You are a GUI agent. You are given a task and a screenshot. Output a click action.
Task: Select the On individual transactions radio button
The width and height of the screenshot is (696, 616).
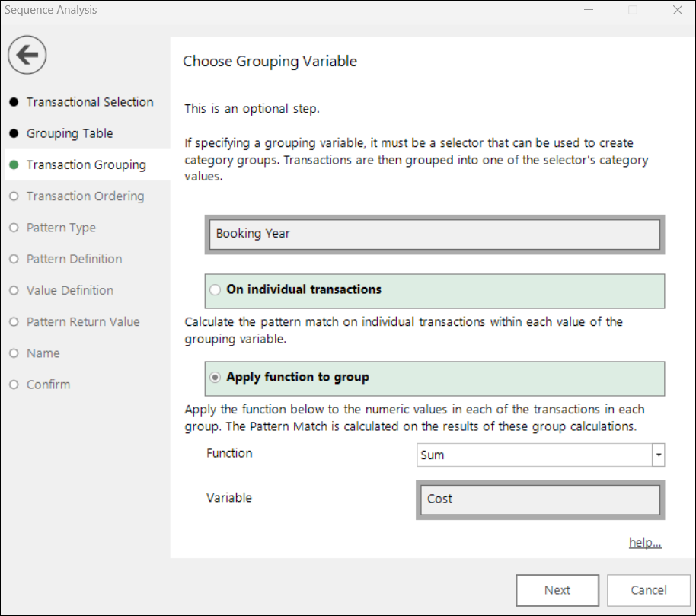(216, 290)
